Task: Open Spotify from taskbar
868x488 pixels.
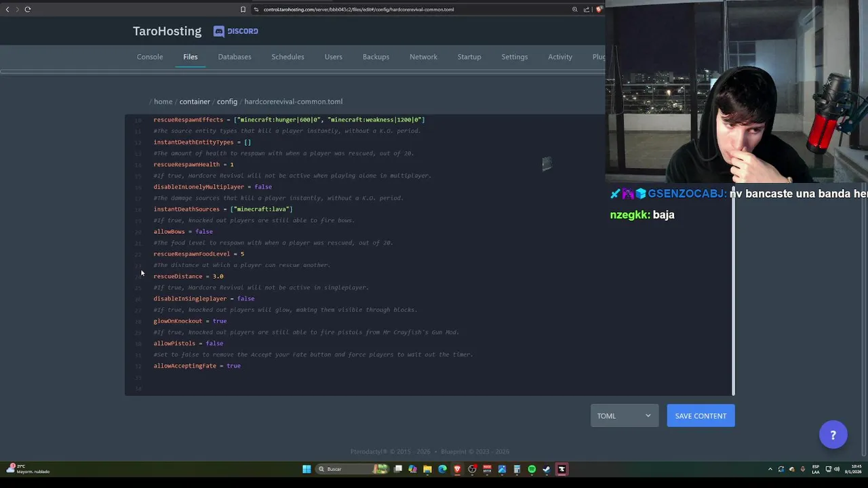Action: [532, 469]
